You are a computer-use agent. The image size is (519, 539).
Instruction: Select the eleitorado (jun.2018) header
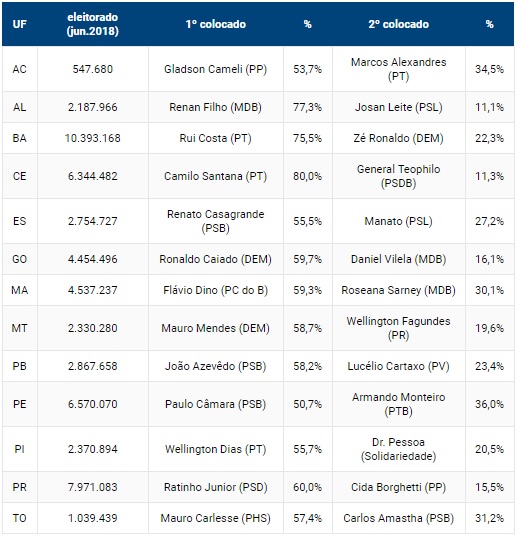(93, 24)
